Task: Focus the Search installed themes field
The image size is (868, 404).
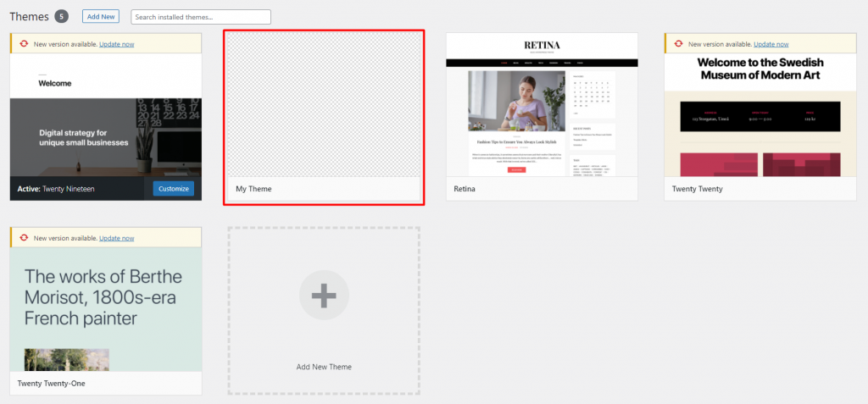Action: (201, 17)
